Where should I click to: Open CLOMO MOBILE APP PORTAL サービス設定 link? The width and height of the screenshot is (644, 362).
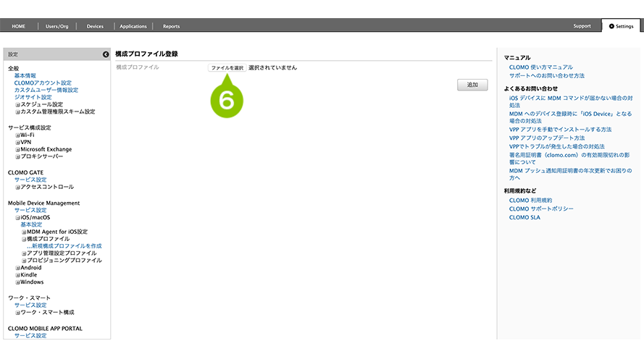click(x=30, y=336)
